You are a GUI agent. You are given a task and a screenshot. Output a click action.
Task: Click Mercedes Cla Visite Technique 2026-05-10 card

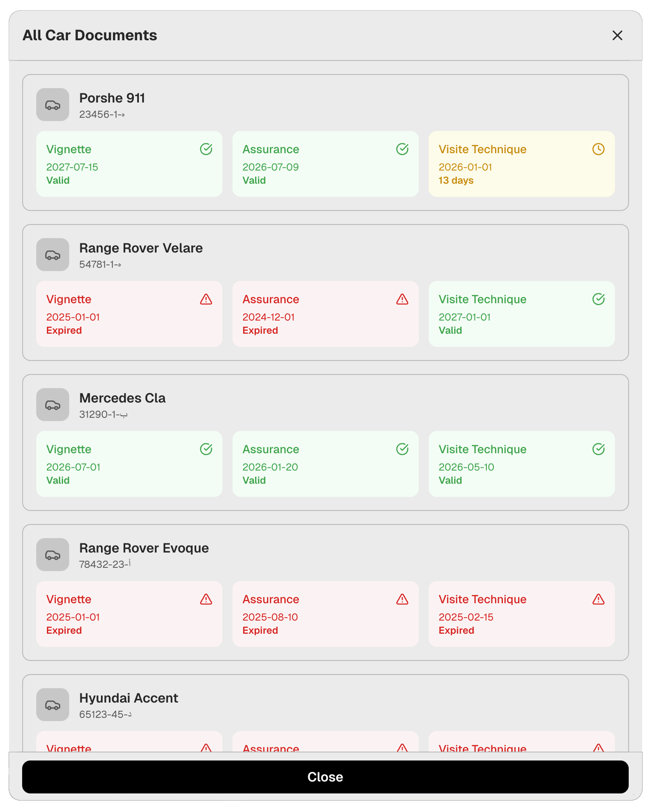coord(521,464)
